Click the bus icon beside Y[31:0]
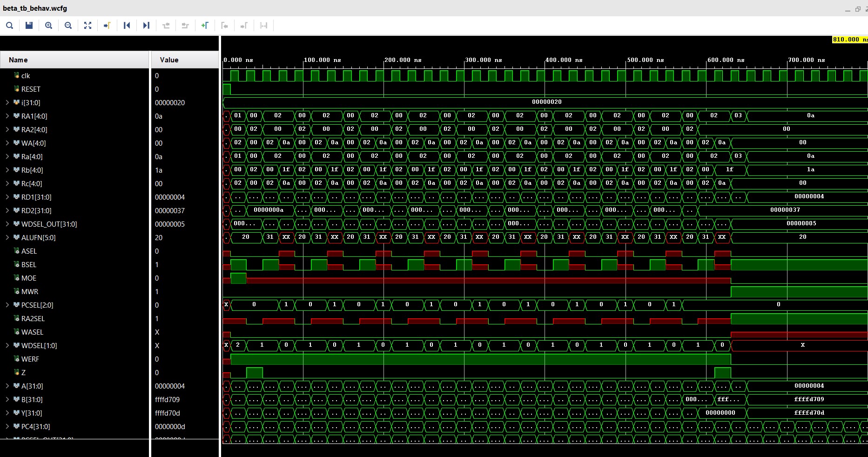Viewport: 868px width, 457px height. click(17, 413)
